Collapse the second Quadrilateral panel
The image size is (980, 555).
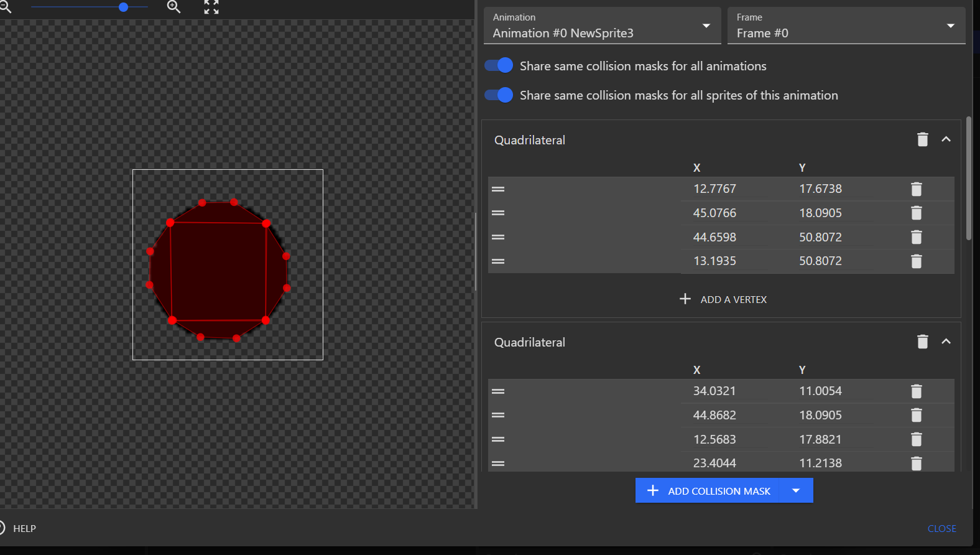coord(946,342)
